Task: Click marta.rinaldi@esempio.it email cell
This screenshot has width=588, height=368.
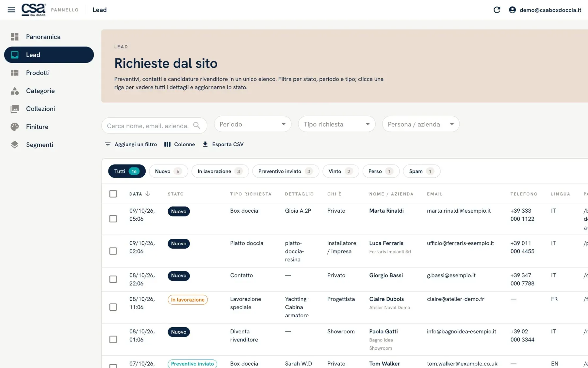Action: tap(459, 211)
